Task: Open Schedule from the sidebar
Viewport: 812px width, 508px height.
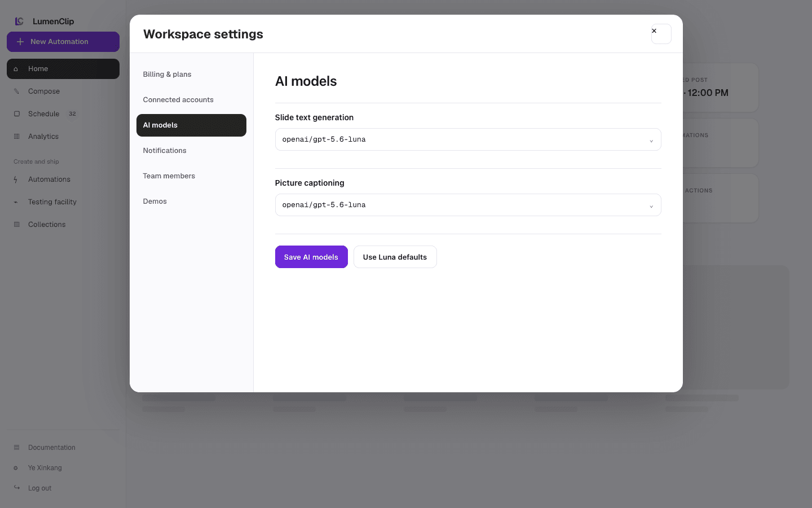Action: (63, 114)
